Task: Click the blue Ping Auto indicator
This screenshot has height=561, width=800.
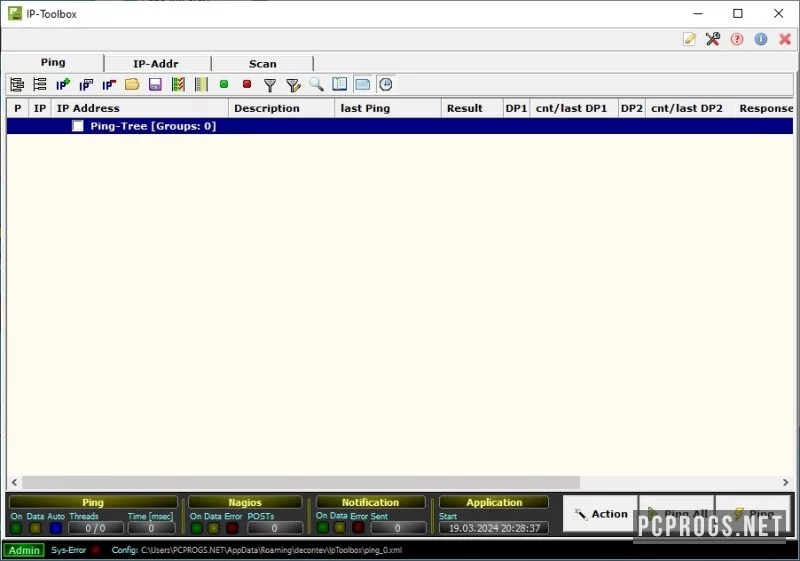Action: point(56,528)
